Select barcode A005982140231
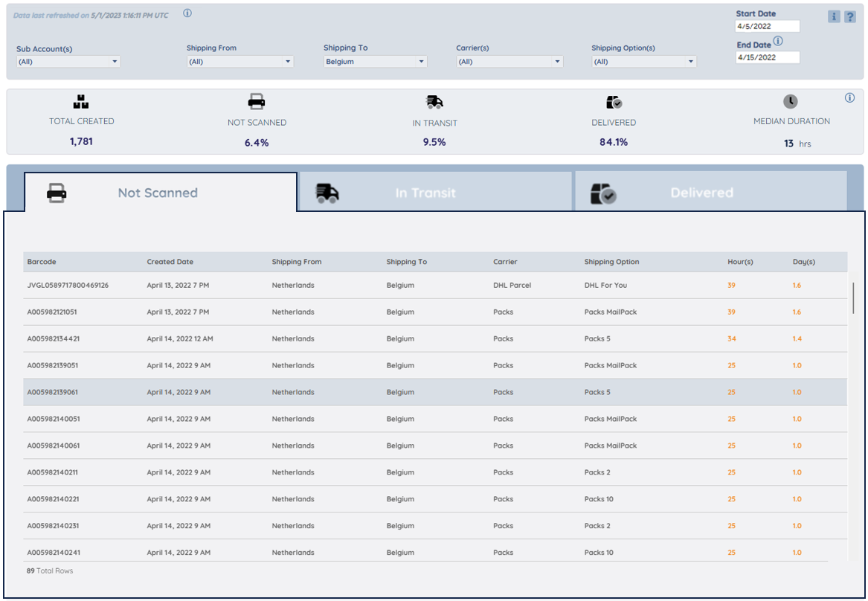This screenshot has width=868, height=601. point(53,526)
